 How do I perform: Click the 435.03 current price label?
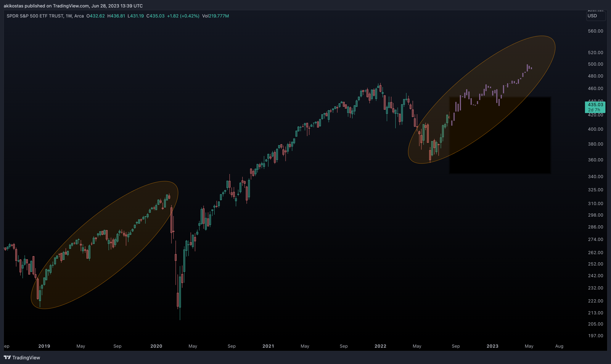click(x=595, y=104)
